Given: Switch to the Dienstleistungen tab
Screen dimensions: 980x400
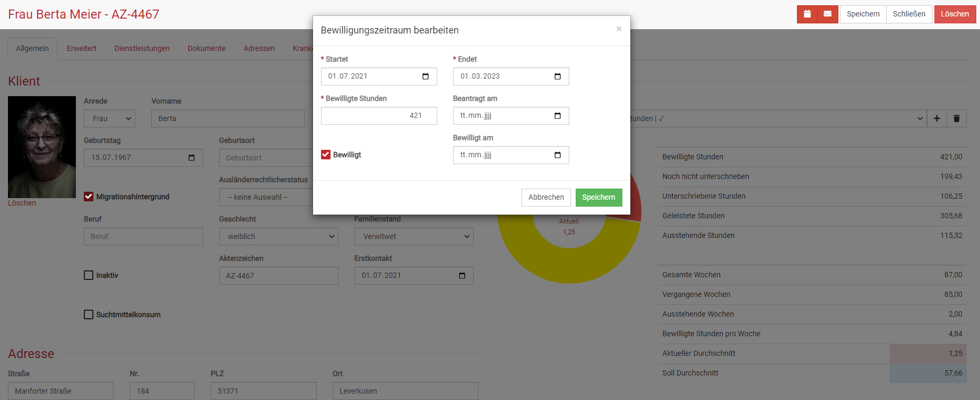Looking at the screenshot, I should point(142,48).
